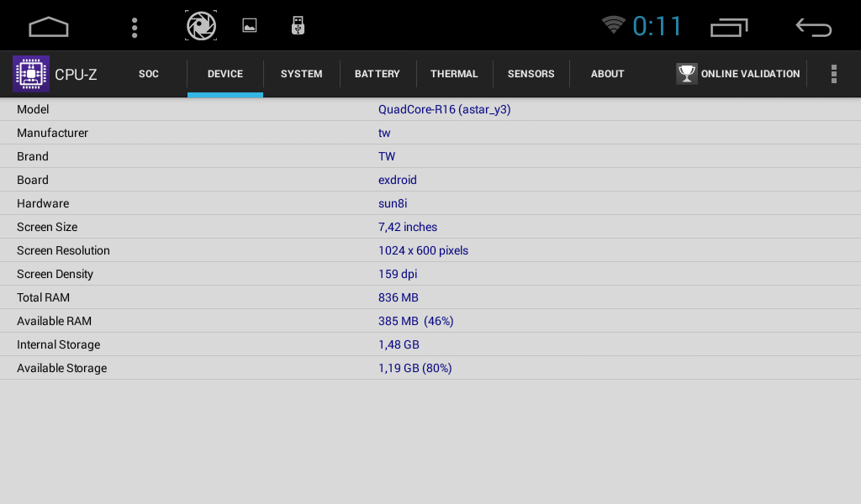
Task: Tap the exdroid board value
Action: [x=398, y=180]
